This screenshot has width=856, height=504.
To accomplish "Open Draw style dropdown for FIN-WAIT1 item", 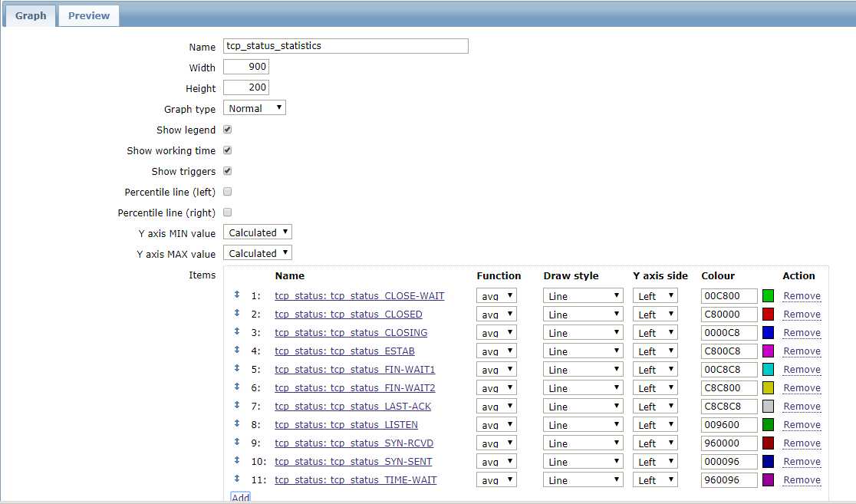I will click(583, 370).
